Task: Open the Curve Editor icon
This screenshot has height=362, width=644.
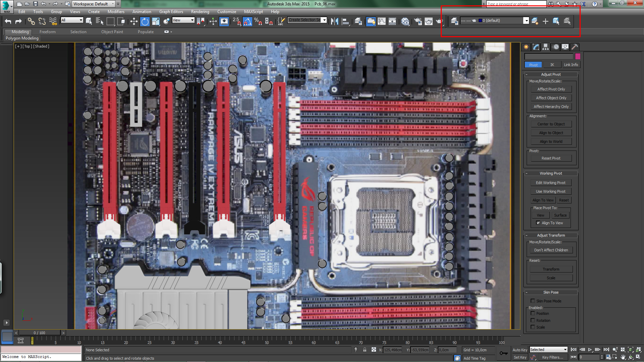Action: pyautogui.click(x=382, y=21)
